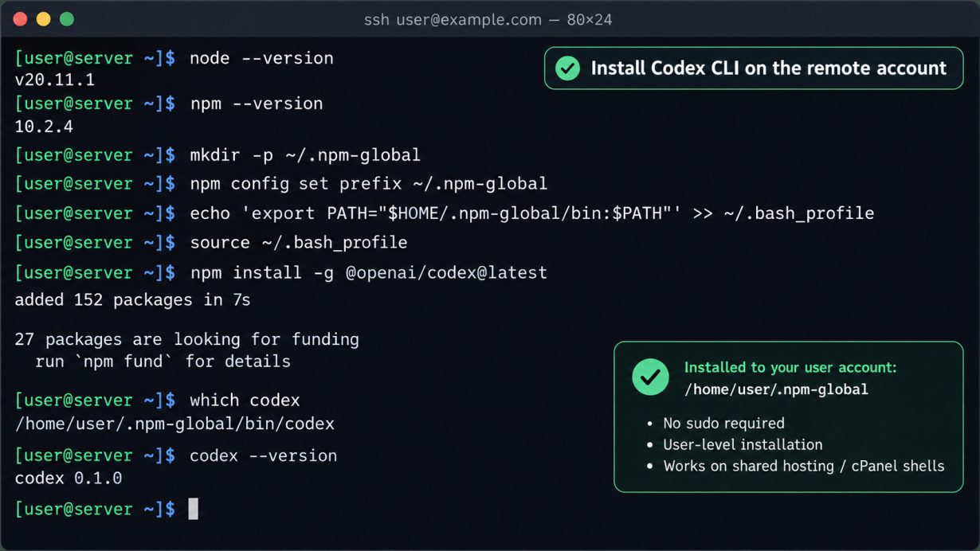Click the blinking cursor at the last prompt

point(193,509)
